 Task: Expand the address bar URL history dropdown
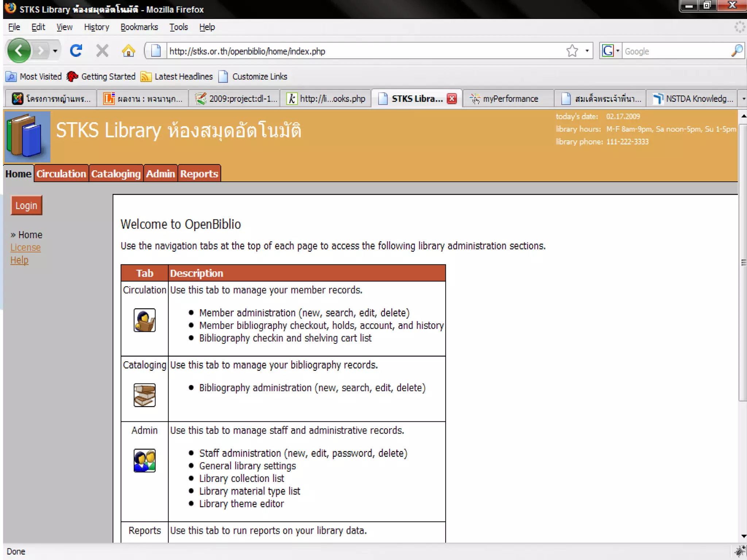tap(587, 51)
